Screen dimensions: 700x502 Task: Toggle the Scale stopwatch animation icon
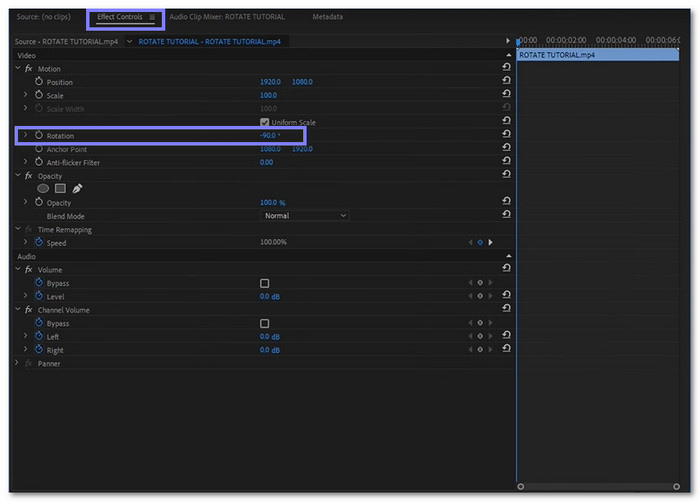(x=39, y=95)
